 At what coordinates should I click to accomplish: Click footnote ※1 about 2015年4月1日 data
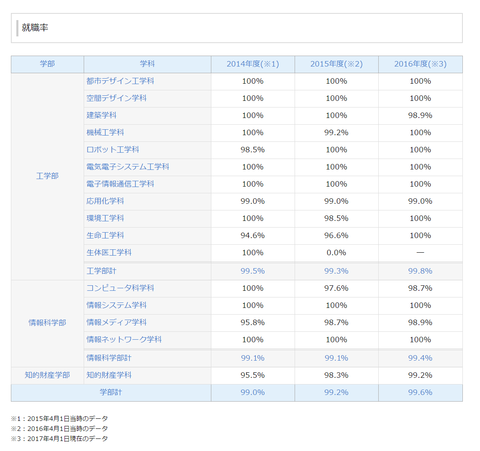tap(59, 419)
